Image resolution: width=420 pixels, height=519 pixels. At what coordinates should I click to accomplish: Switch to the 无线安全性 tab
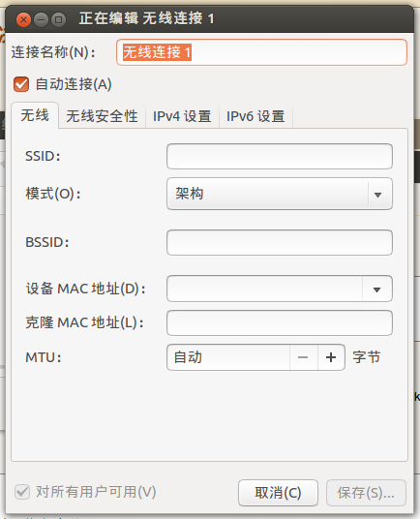coord(103,116)
